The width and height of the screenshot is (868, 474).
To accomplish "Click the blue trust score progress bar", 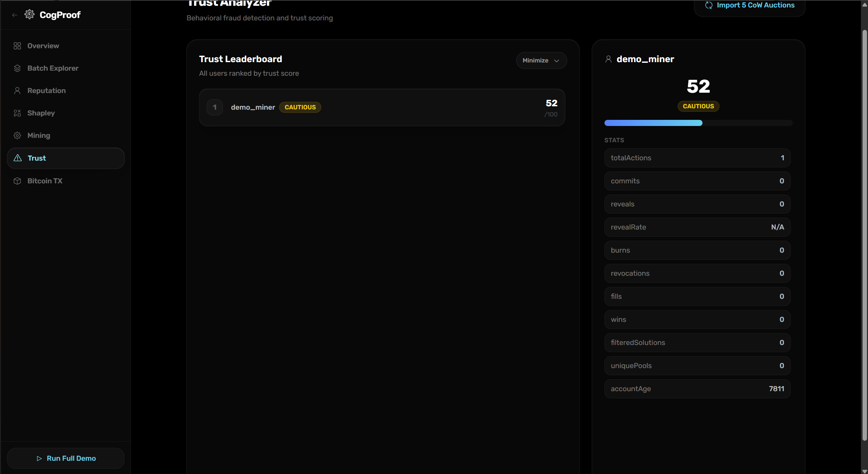I will click(653, 123).
